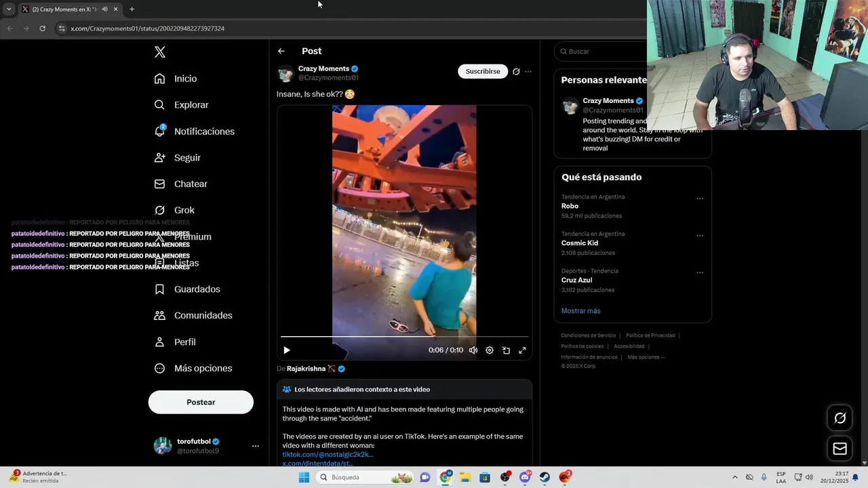
Task: Open Inicio from the sidebar
Action: pos(176,79)
